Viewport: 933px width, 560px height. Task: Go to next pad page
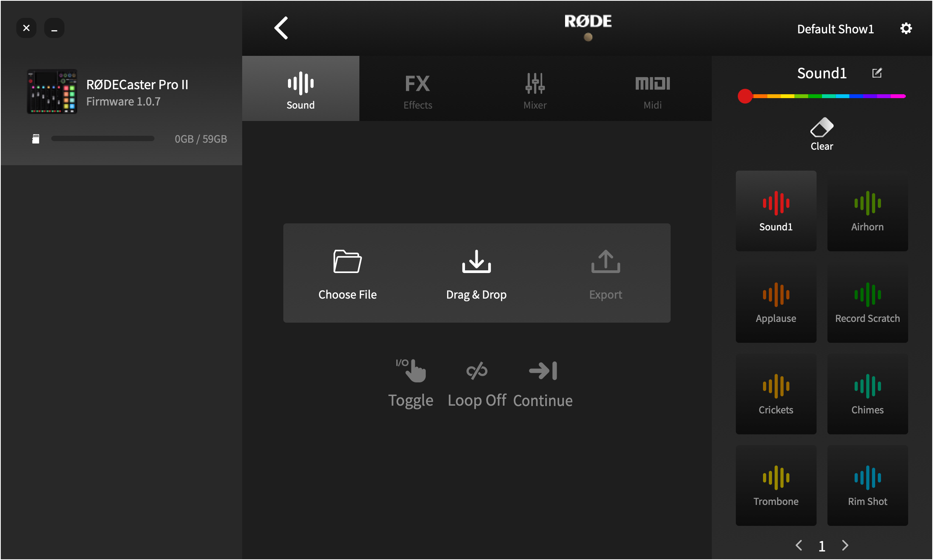click(845, 545)
